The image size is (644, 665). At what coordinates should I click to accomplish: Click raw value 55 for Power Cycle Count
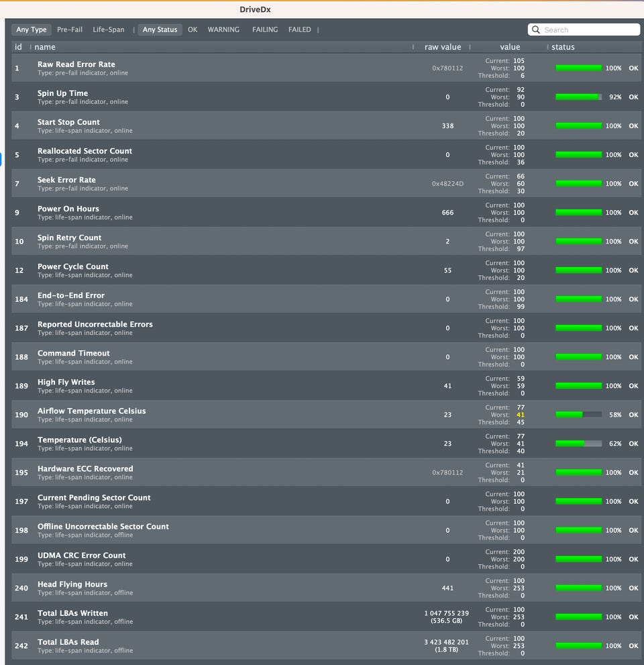[447, 270]
